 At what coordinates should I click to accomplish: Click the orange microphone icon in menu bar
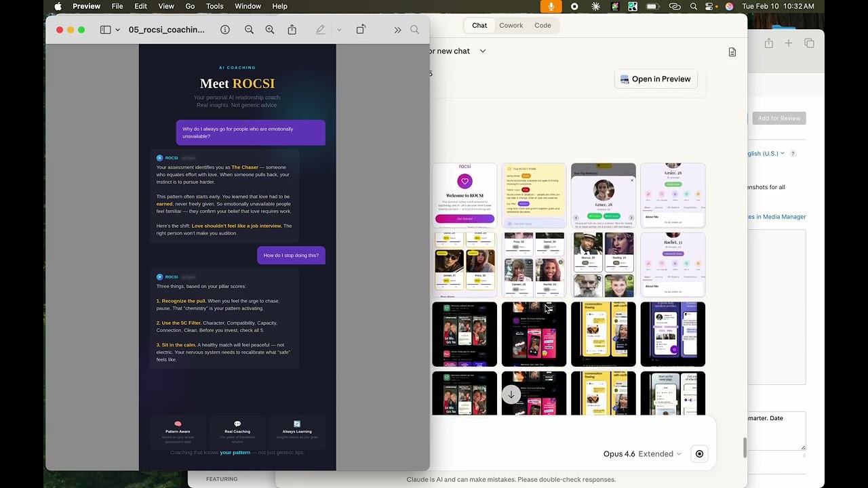[551, 6]
